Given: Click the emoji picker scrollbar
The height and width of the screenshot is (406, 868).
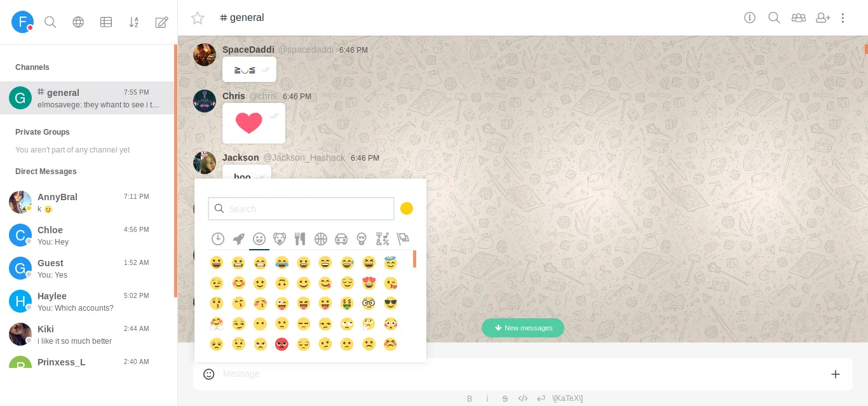Looking at the screenshot, I should (414, 259).
